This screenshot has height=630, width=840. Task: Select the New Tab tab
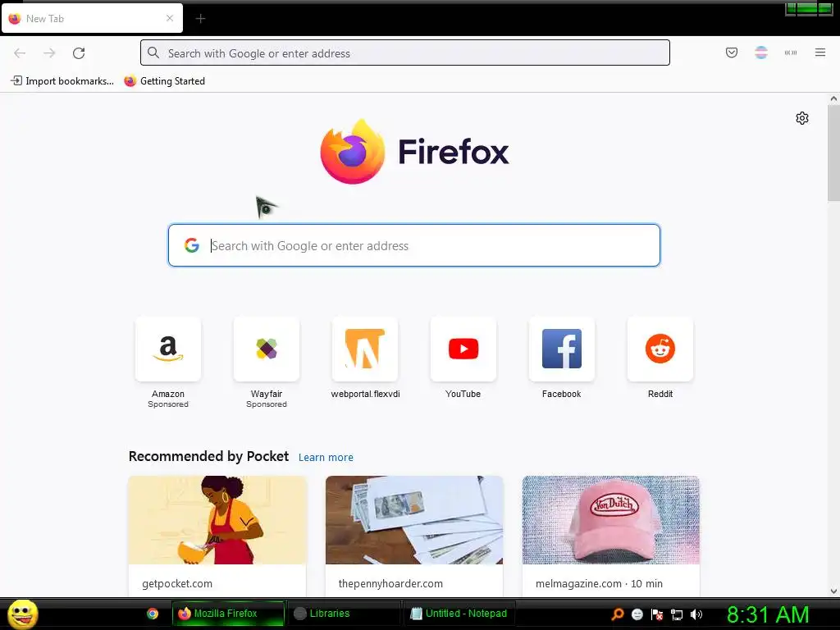92,18
